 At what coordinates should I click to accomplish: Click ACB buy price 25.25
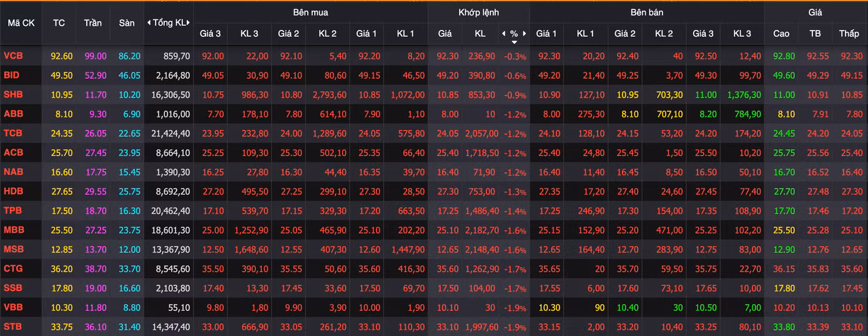(212, 153)
